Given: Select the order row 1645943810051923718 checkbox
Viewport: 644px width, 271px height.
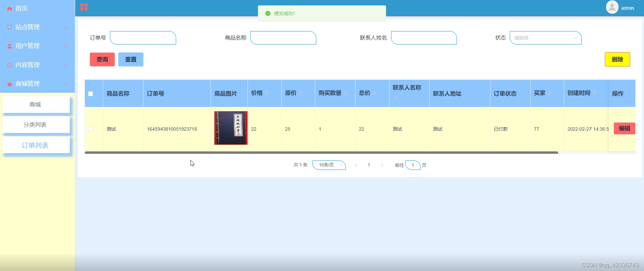Looking at the screenshot, I should [91, 129].
